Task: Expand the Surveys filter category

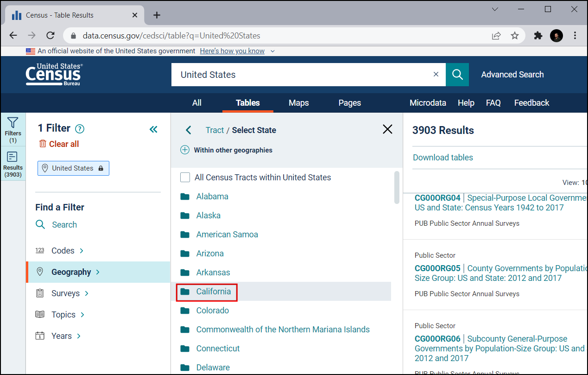Action: click(x=65, y=293)
